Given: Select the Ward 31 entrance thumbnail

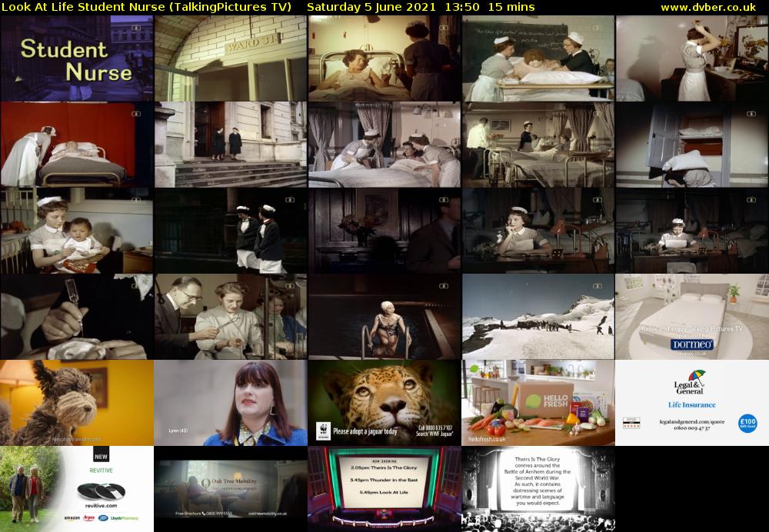Looking at the screenshot, I should click(231, 58).
